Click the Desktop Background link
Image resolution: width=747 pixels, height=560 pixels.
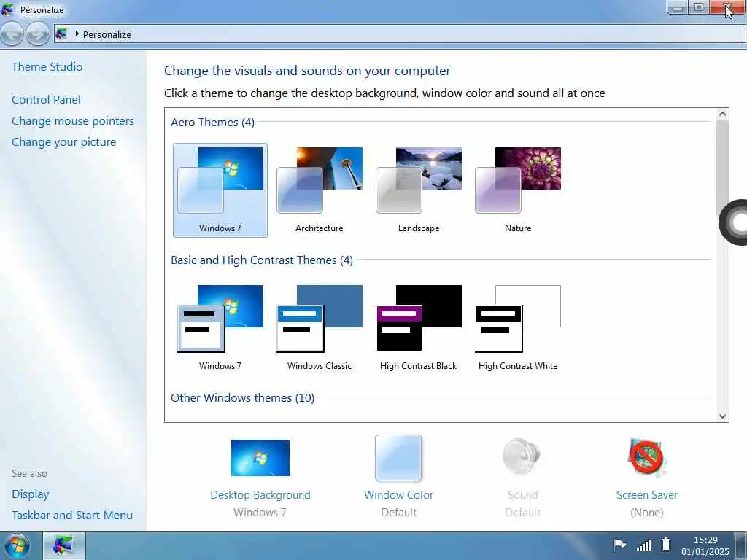click(260, 495)
